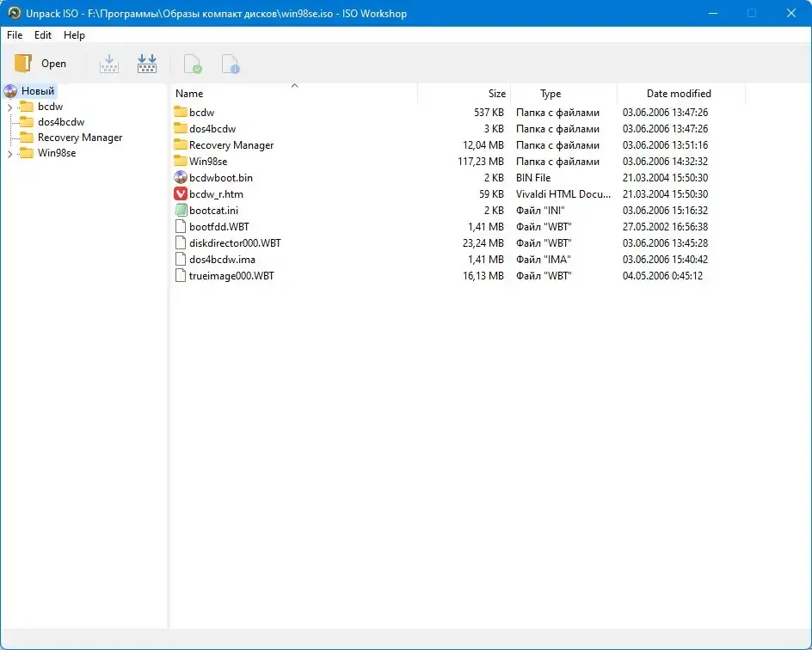The width and height of the screenshot is (812, 650).
Task: Click the Extract all files toolbar icon
Action: pos(147,64)
